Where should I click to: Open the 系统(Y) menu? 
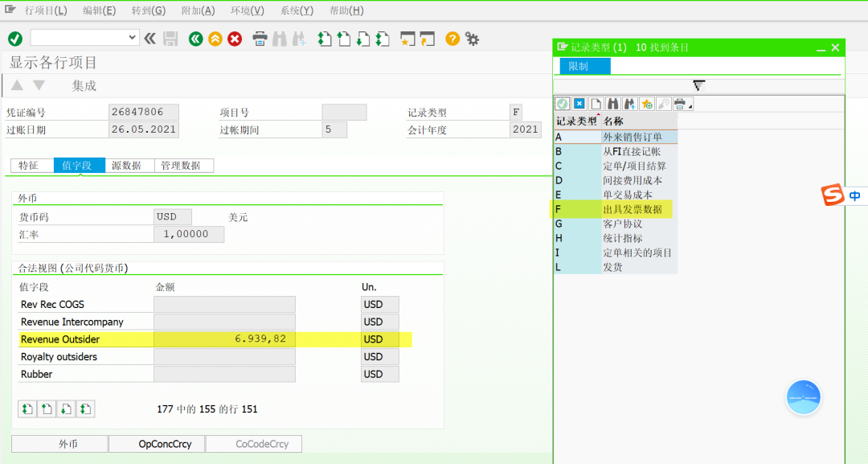(297, 10)
